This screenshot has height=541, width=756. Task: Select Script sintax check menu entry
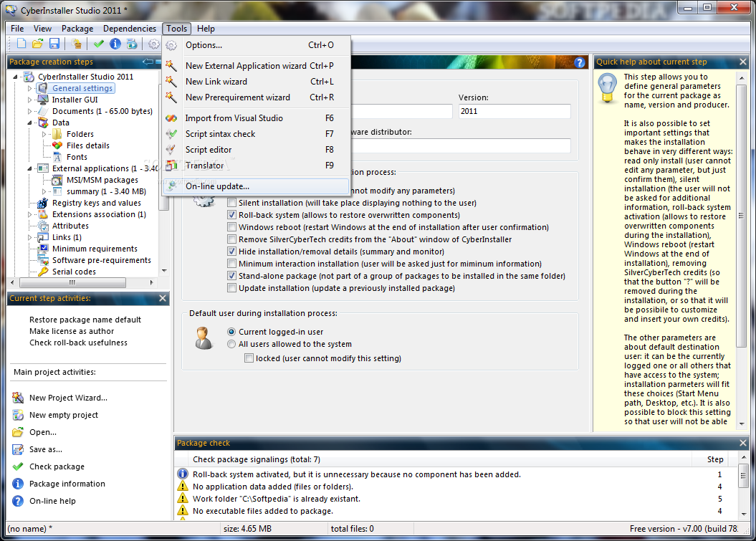(x=256, y=134)
